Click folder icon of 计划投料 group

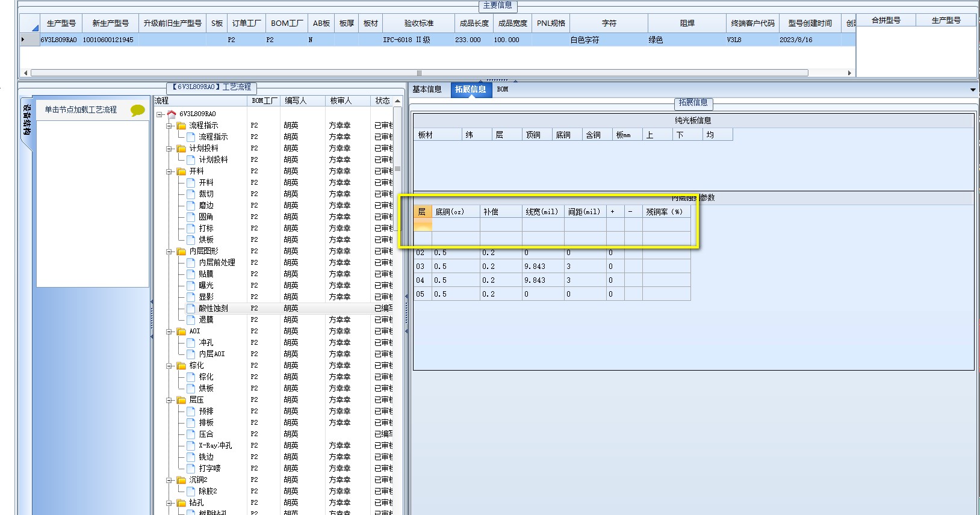pos(181,148)
